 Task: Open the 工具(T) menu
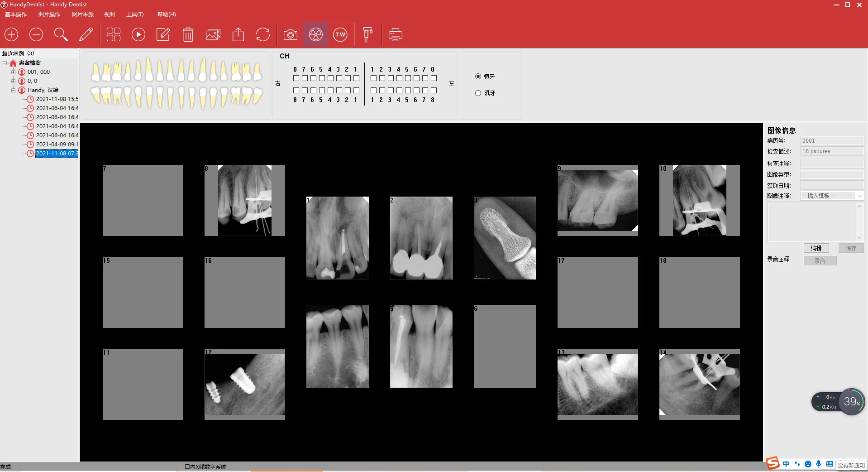tap(135, 14)
